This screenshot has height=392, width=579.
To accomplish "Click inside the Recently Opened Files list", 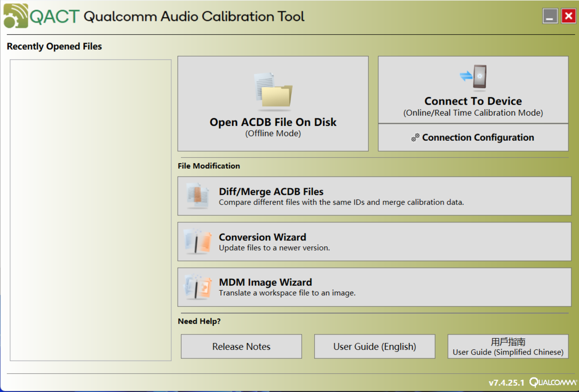I will point(91,210).
